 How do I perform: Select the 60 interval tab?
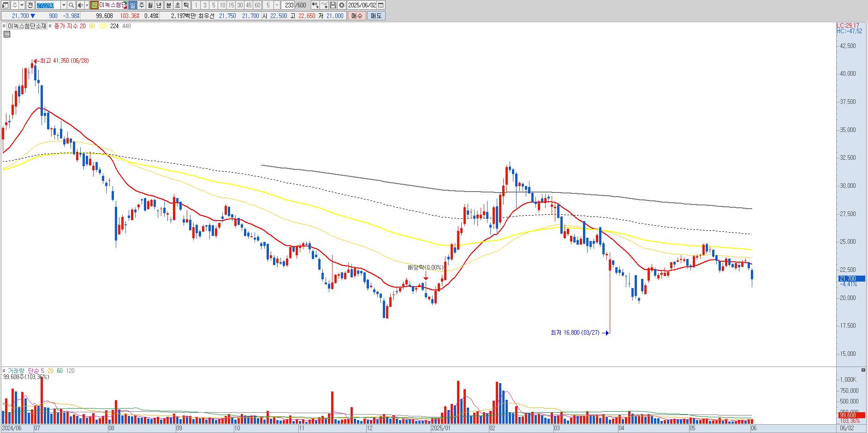coord(257,5)
